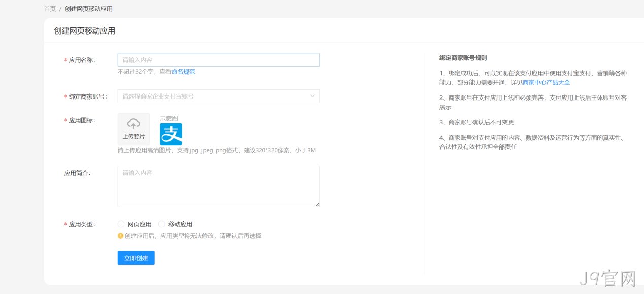Click the dropdown arrow of the merchant account selector

point(312,96)
